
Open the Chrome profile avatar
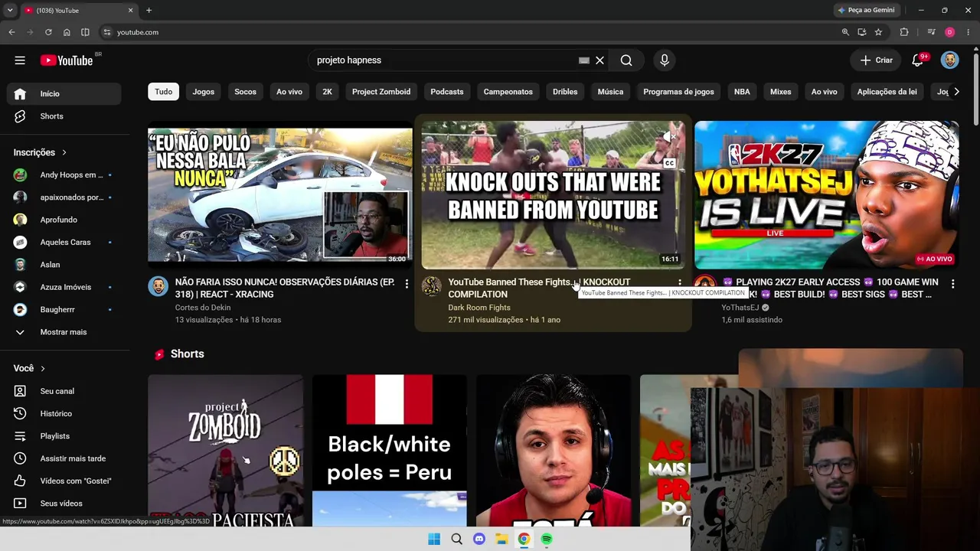[x=949, y=32]
